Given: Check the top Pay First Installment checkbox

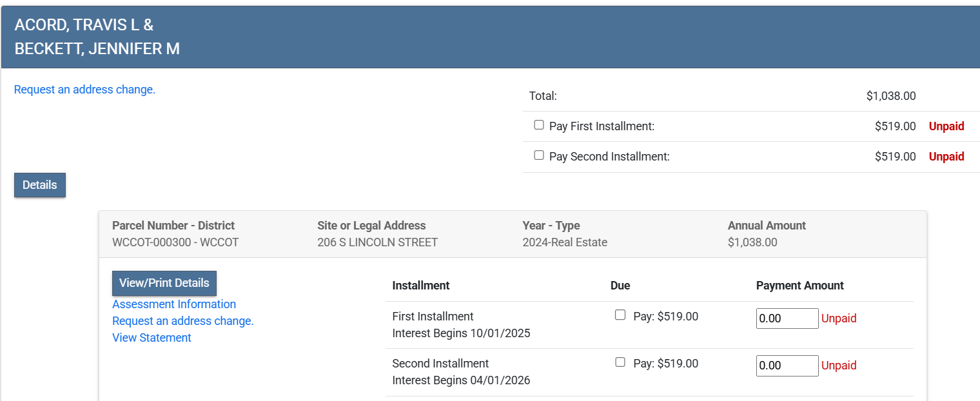Looking at the screenshot, I should (x=539, y=125).
